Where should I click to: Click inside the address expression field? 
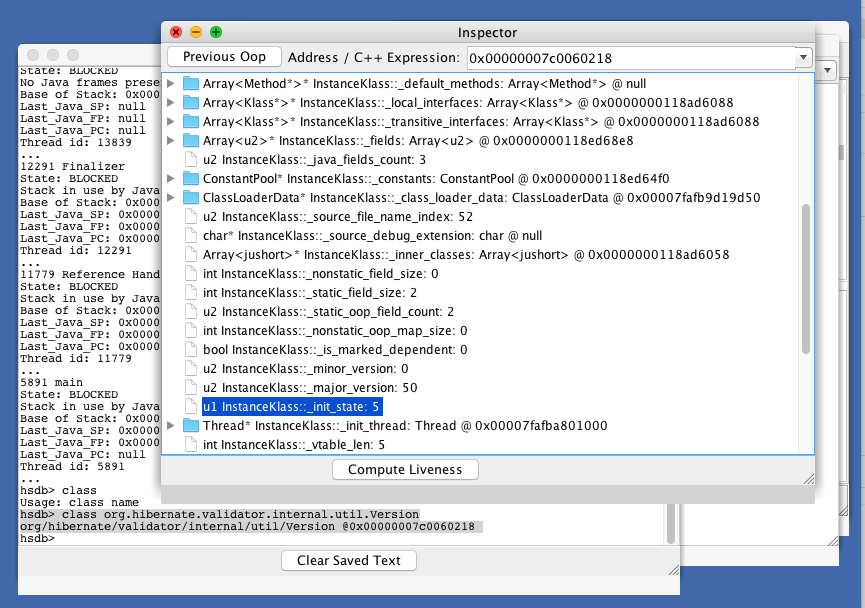(x=600, y=56)
